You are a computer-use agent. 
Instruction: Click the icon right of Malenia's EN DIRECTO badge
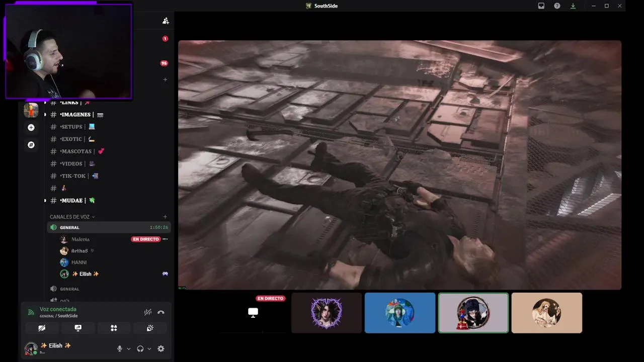click(x=165, y=239)
